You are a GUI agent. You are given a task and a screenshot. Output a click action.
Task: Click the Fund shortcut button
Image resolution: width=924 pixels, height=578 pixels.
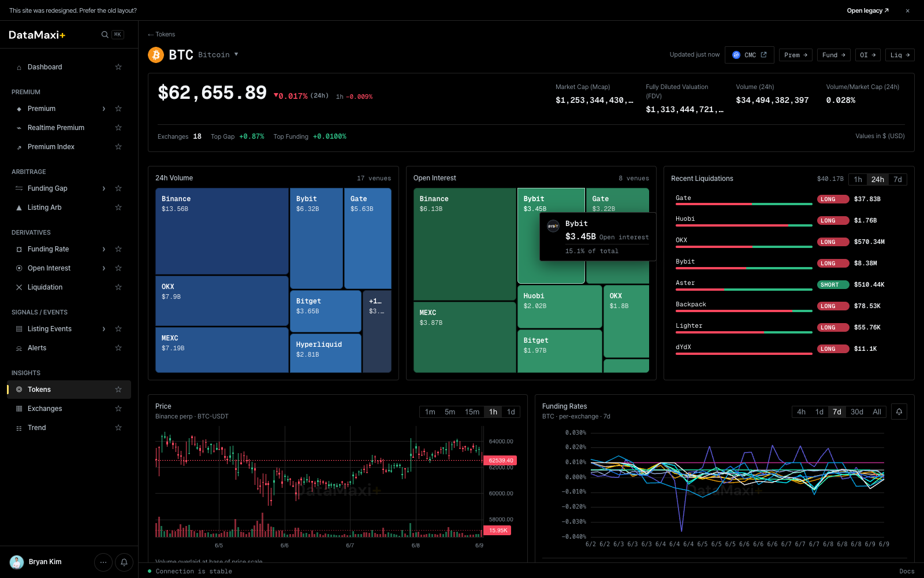[834, 55]
